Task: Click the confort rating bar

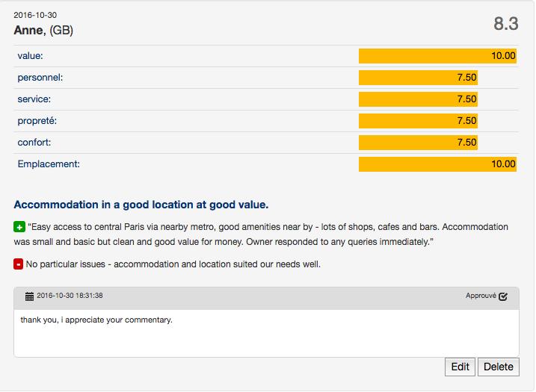Action: tap(418, 143)
